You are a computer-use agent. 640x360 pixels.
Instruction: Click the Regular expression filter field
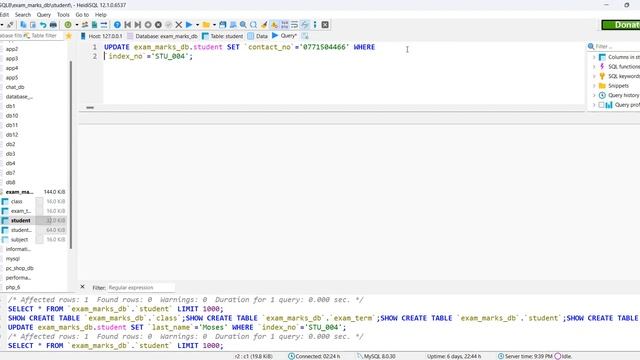click(x=141, y=288)
